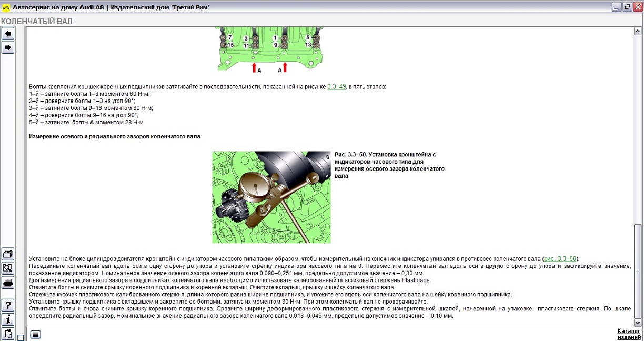Print the page using the printer icon
The height and width of the screenshot is (341, 644).
[x=8, y=283]
